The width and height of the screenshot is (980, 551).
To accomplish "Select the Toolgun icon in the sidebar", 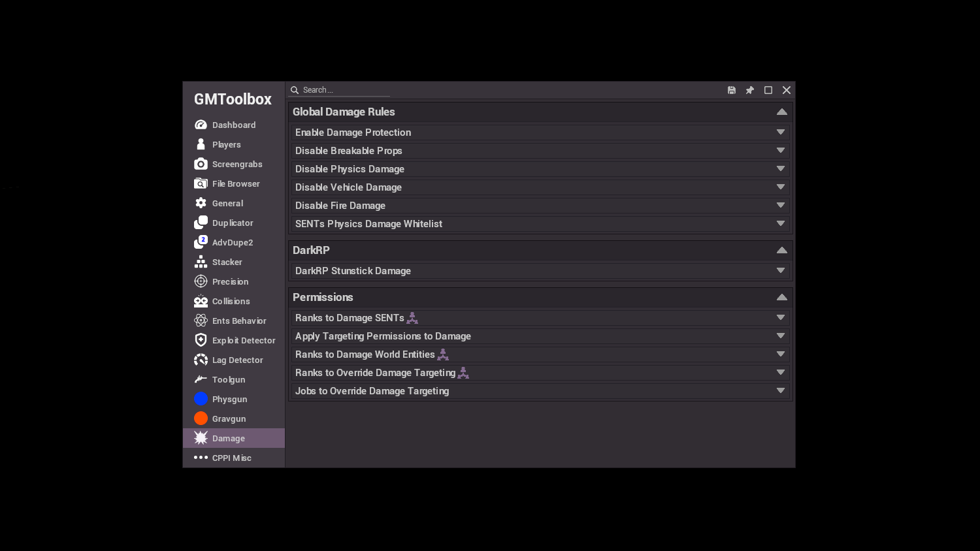I will click(201, 379).
